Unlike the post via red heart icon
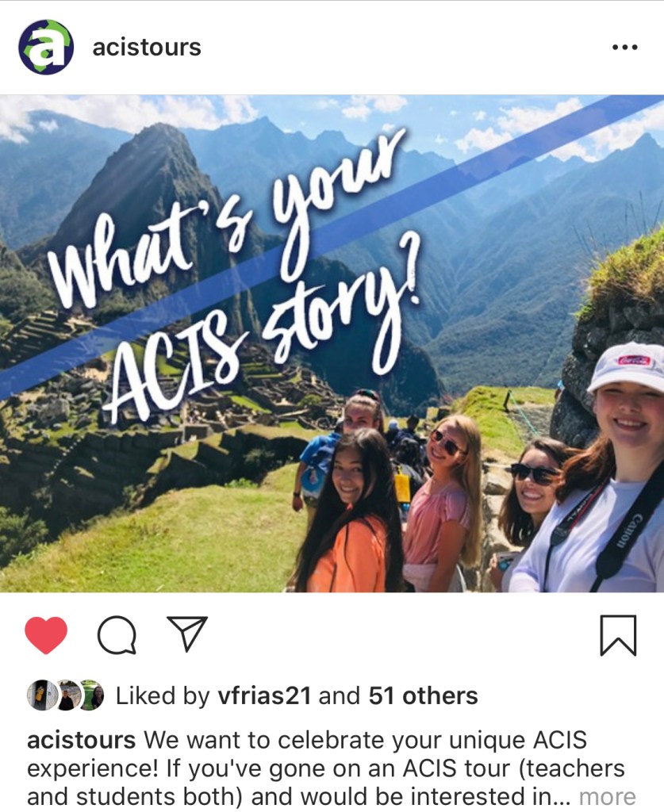 point(46,635)
